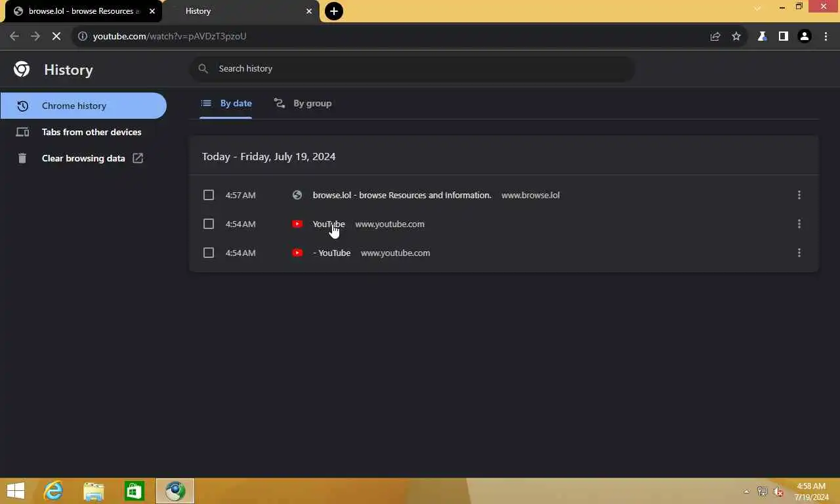Open the Store app on taskbar
The height and width of the screenshot is (504, 840).
point(135,491)
